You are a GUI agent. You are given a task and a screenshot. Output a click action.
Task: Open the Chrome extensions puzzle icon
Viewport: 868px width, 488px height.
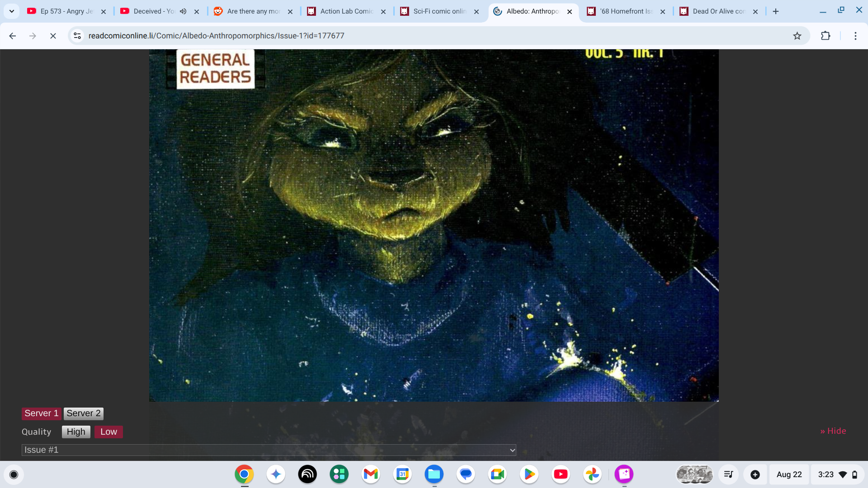coord(826,36)
